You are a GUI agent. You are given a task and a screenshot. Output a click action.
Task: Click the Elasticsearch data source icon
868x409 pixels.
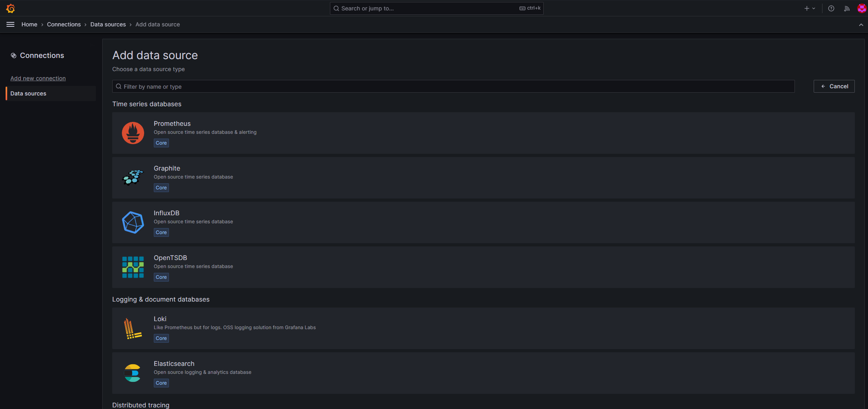(133, 373)
